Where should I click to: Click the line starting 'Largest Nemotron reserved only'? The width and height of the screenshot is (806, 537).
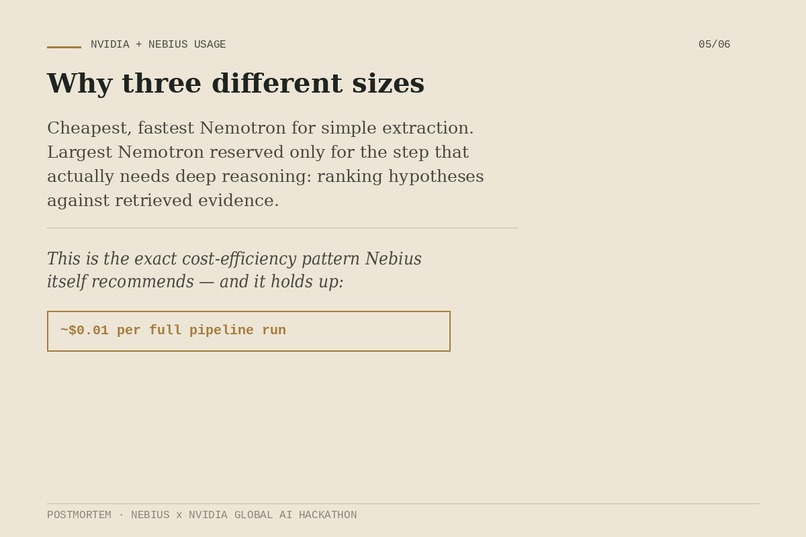[258, 152]
